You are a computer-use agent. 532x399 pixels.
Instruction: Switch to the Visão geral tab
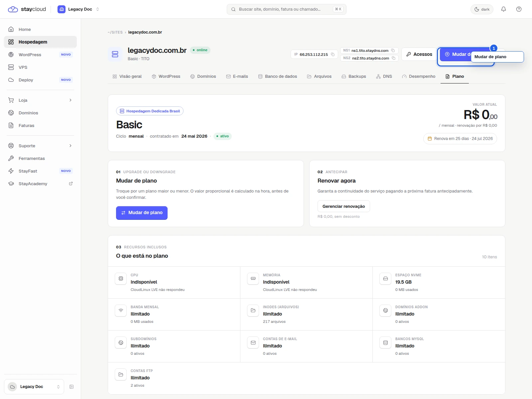click(127, 76)
